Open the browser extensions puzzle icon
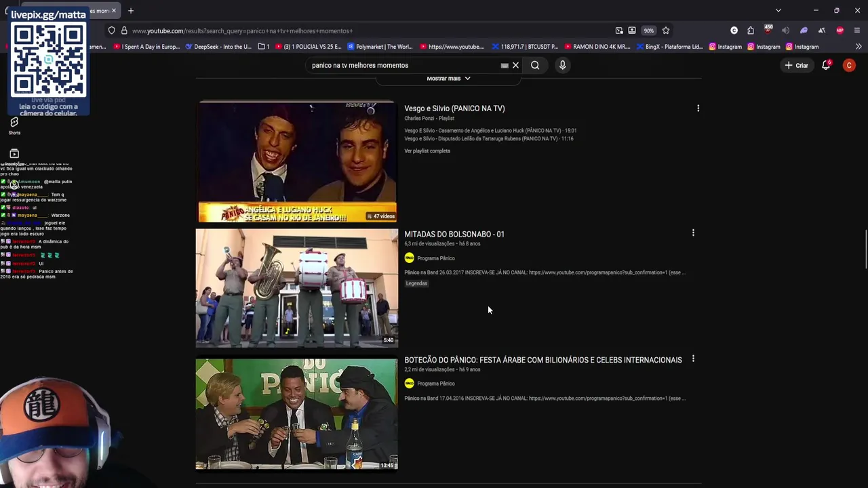The width and height of the screenshot is (868, 488). point(751,30)
